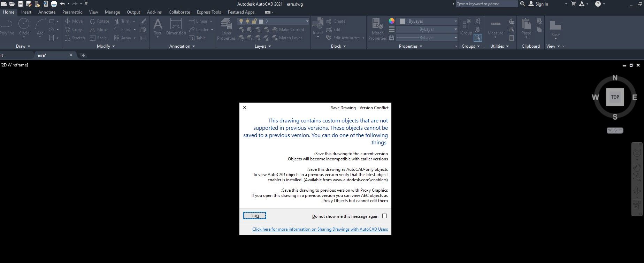
Task: Toggle layer 0 lock icon
Action: coord(254,21)
